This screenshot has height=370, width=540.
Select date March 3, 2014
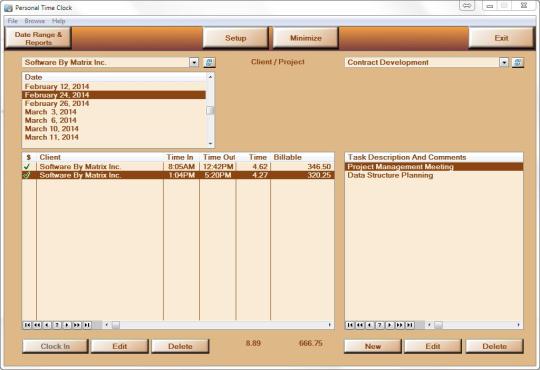[114, 112]
